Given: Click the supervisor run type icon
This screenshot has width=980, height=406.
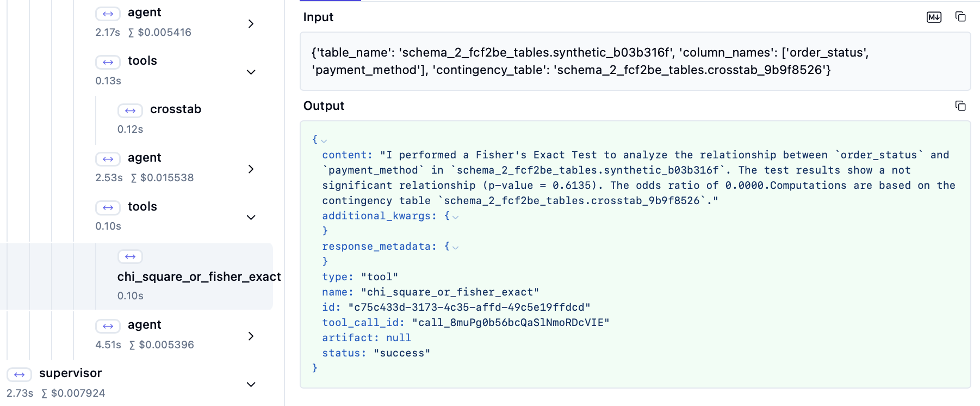Looking at the screenshot, I should [19, 374].
